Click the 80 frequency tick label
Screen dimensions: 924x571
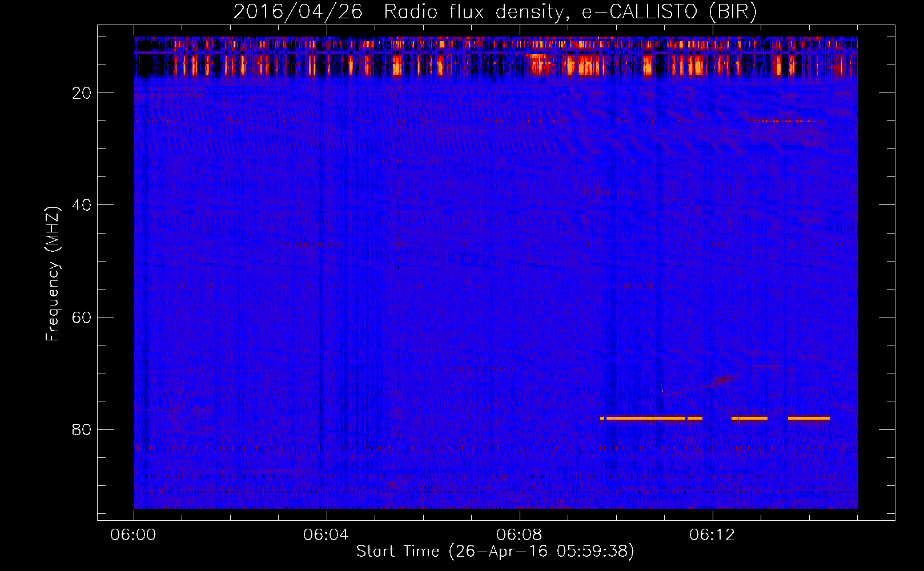[82, 429]
